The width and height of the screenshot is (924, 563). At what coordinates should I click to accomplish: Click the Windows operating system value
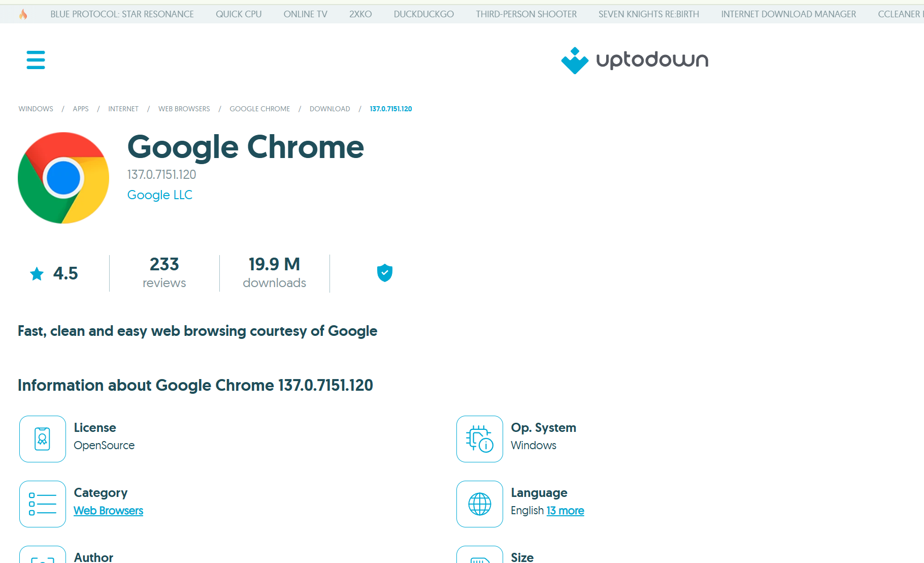[534, 446]
